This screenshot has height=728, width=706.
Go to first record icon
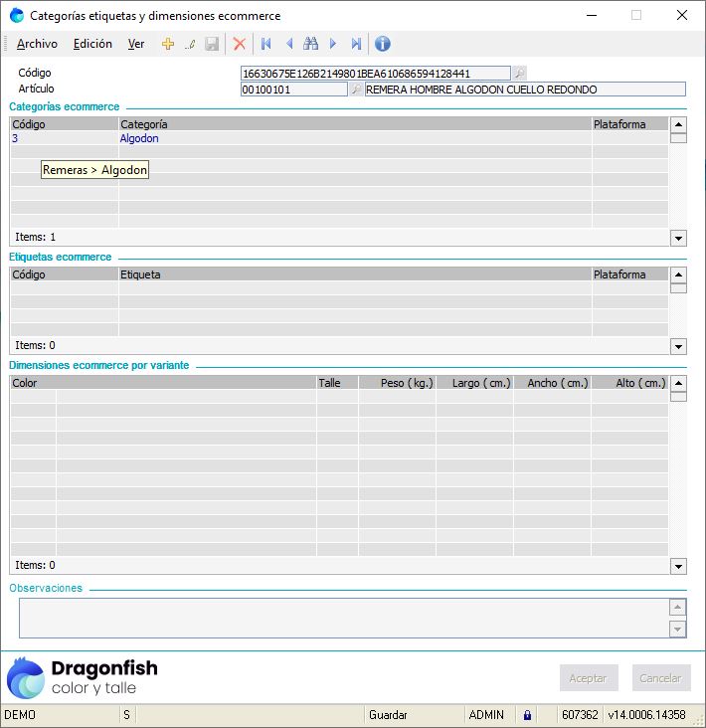pyautogui.click(x=265, y=44)
